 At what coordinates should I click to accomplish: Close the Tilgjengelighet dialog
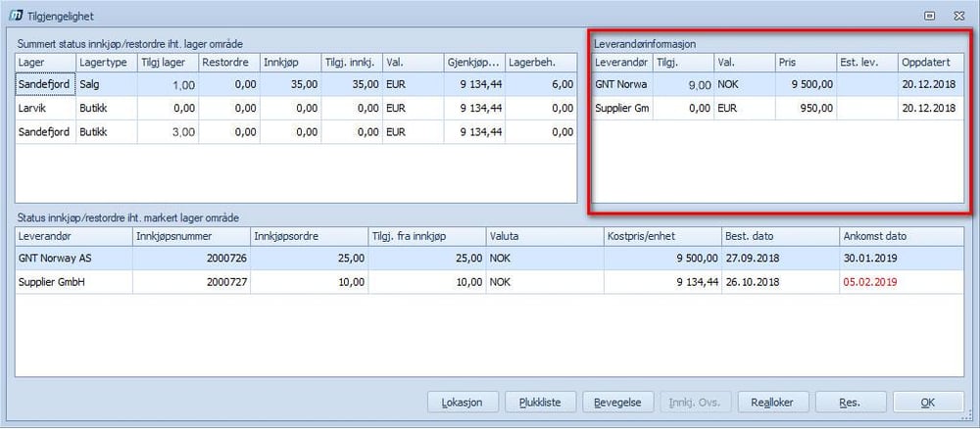[x=958, y=16]
